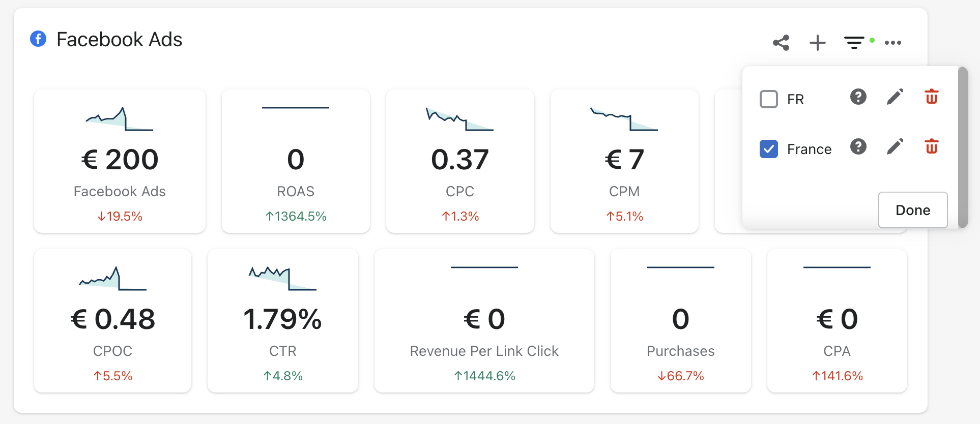Viewport: 980px width, 424px height.
Task: Click the Revenue Per Link Click card
Action: click(x=484, y=321)
